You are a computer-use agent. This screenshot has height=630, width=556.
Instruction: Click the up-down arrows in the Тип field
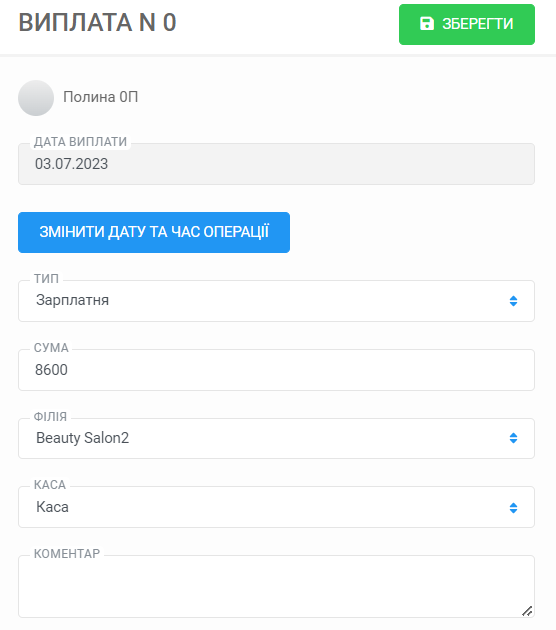[513, 301]
